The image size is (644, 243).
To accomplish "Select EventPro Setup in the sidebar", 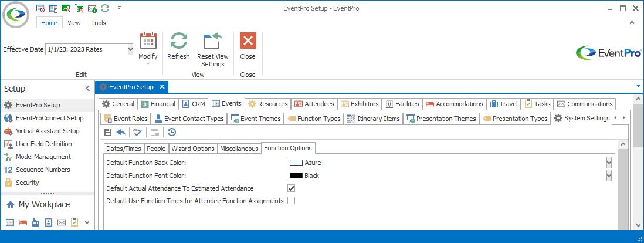I will [48, 105].
